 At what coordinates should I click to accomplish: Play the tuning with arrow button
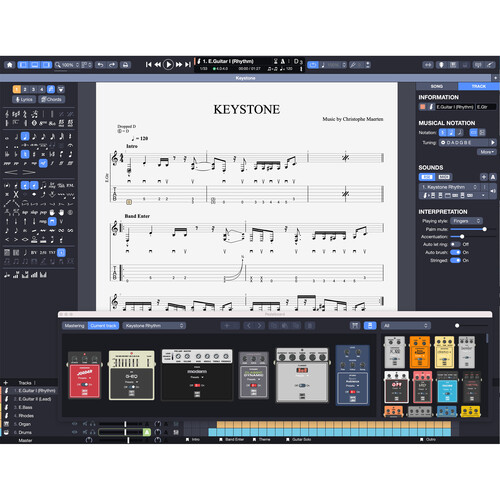coord(493,143)
